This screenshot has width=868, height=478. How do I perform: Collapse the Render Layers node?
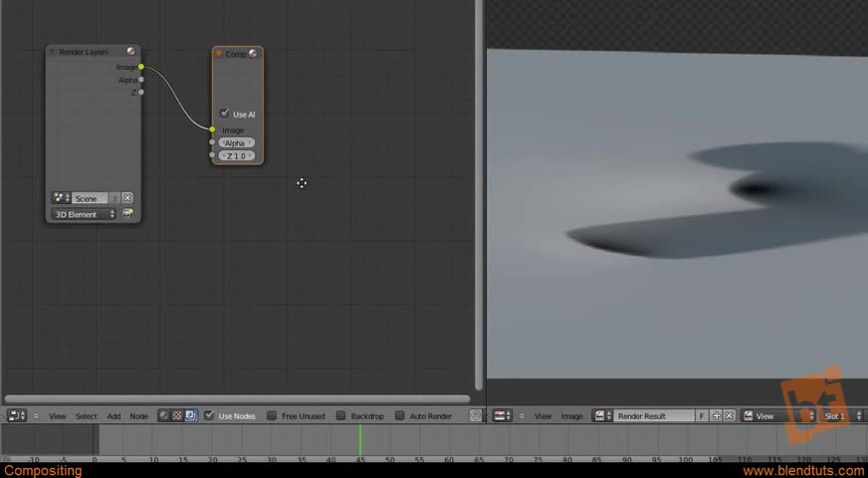click(52, 52)
